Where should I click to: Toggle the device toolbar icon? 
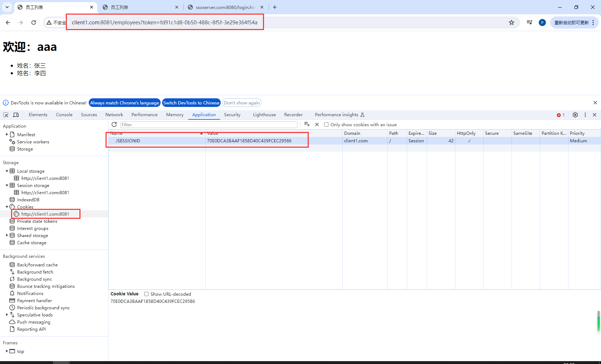click(x=16, y=115)
